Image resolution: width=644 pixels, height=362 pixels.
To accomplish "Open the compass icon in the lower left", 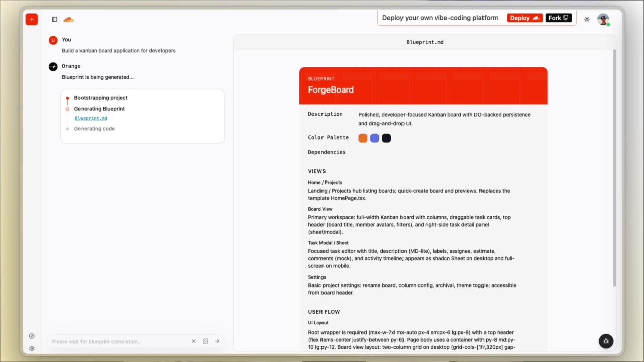I will click(32, 336).
